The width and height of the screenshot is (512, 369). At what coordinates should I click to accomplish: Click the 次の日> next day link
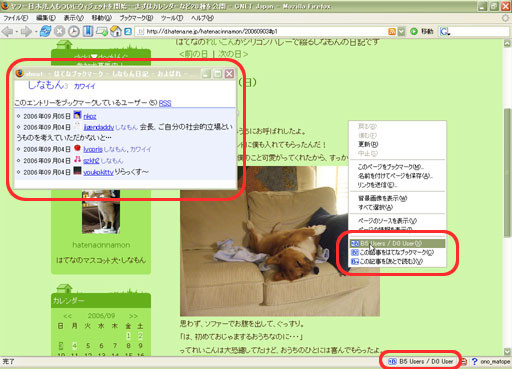point(233,54)
